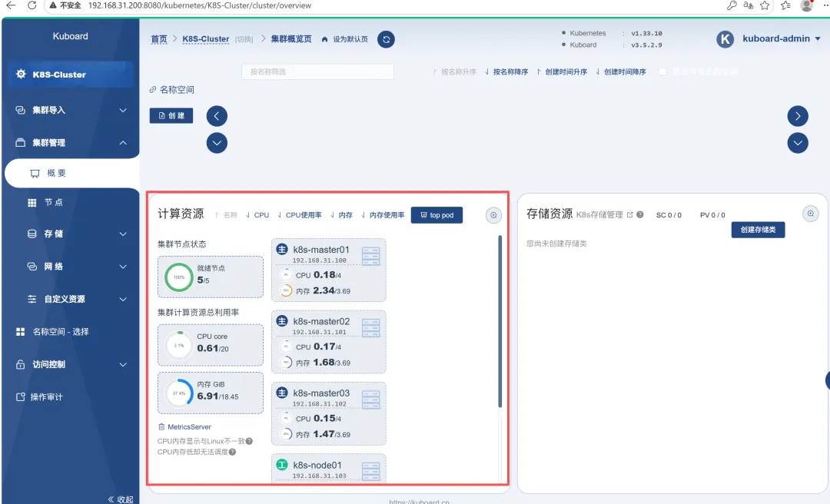Collapse sidebar with 收起 button
Image resolution: width=830 pixels, height=504 pixels.
(x=121, y=499)
